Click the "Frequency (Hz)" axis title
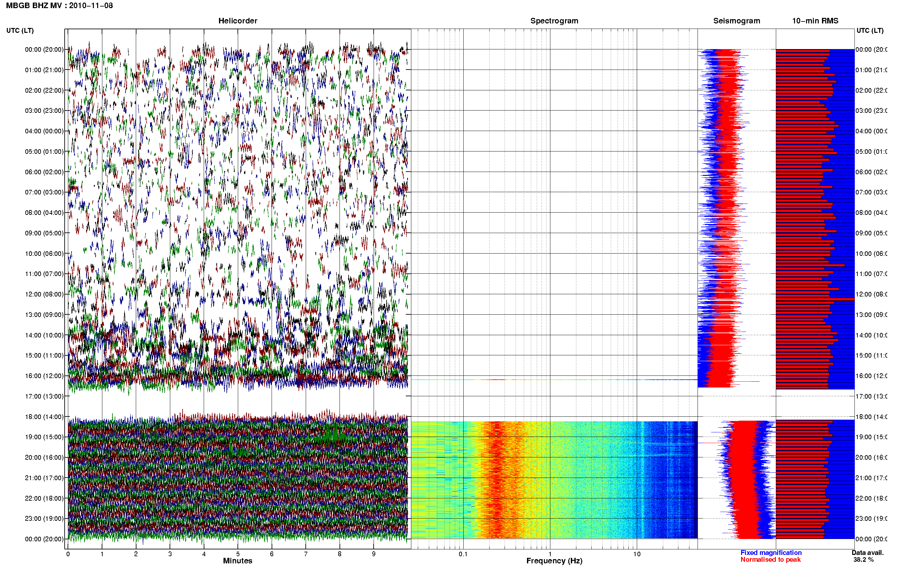Viewport: 924px width, 578px height. click(x=554, y=561)
